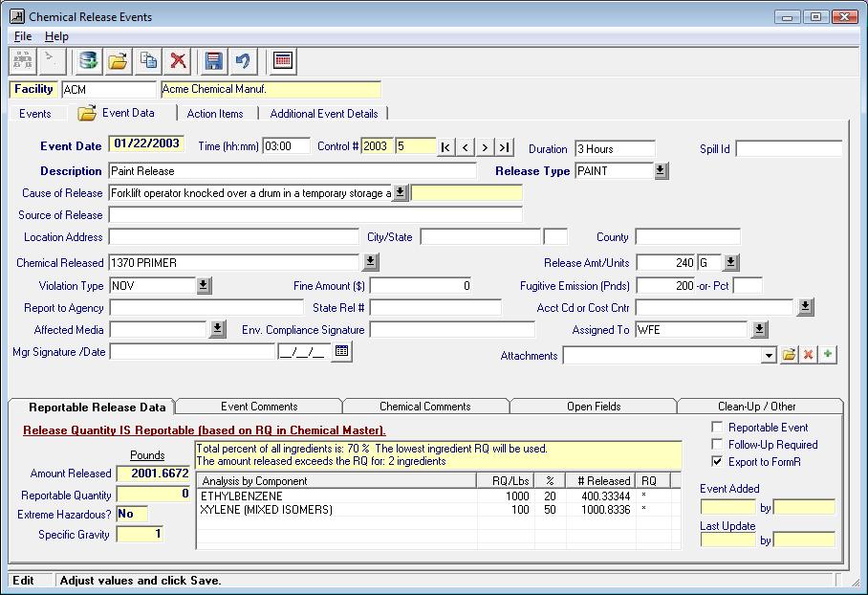Expand the Release Type dropdown
Screen dimensions: 868x595
661,170
